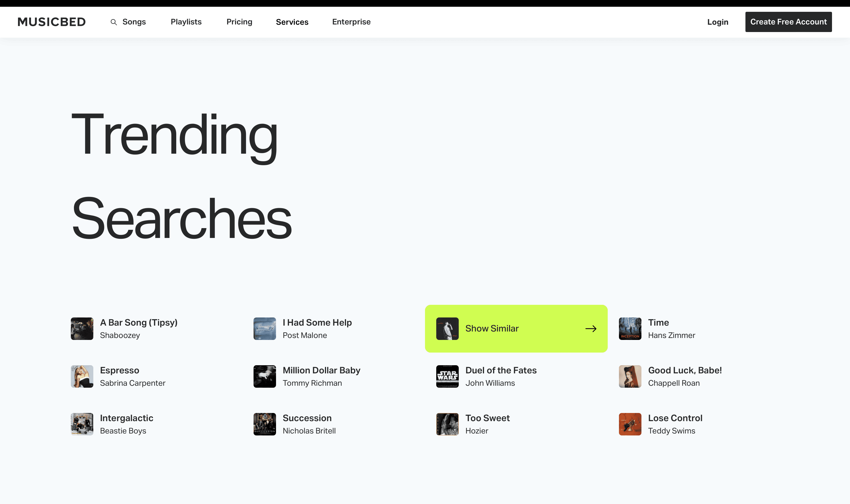Click the artist name Chappell Roan
This screenshot has height=504, width=850.
click(674, 383)
